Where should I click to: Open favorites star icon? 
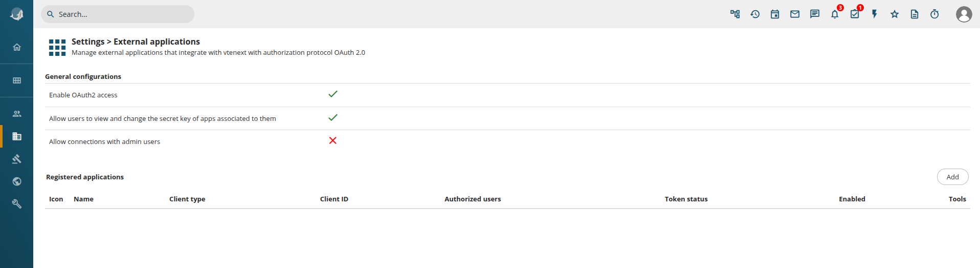(895, 14)
